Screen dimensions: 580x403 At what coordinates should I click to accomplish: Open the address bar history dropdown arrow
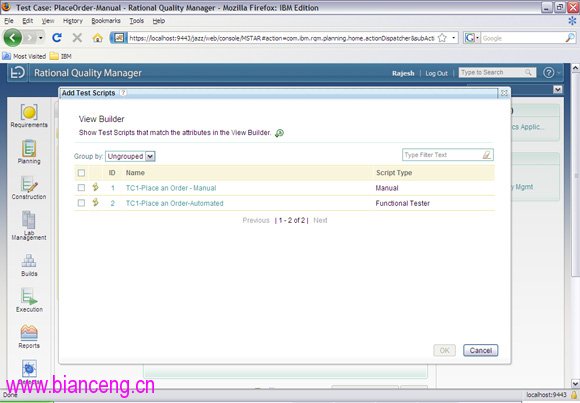click(453, 38)
